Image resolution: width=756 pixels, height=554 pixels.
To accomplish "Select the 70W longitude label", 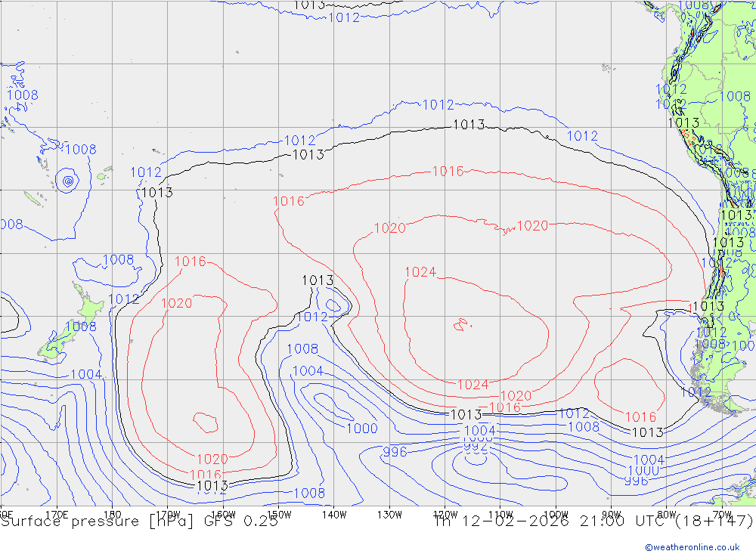I will 722,515.
